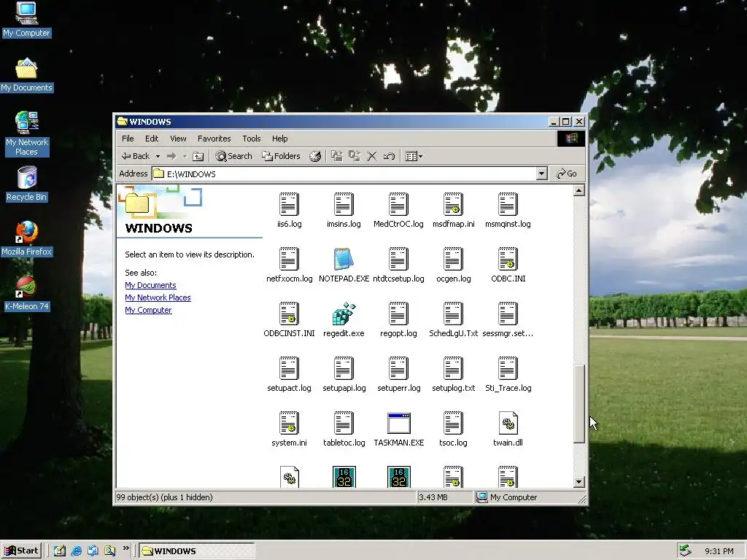
Task: Click the Forward arrow button
Action: coord(171,156)
